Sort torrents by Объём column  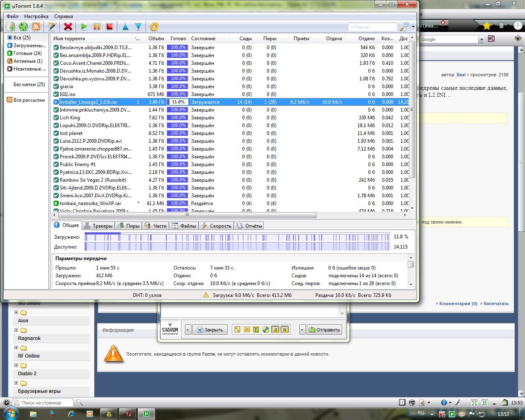pos(154,39)
